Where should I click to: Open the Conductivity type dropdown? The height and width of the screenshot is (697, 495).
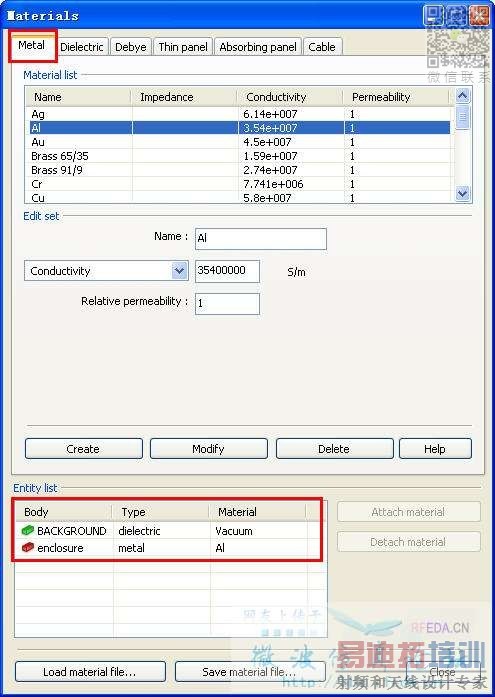[x=179, y=271]
